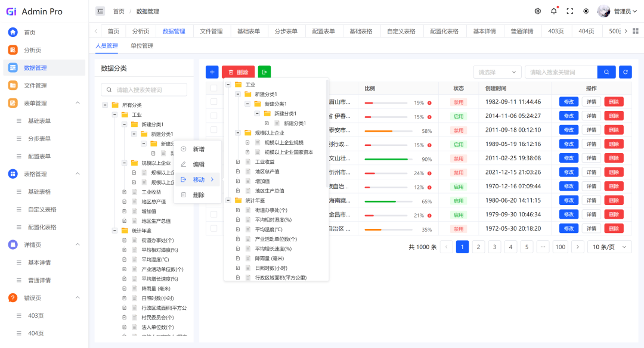Click the blue refresh icon button
The height and width of the screenshot is (348, 644).
[625, 72]
